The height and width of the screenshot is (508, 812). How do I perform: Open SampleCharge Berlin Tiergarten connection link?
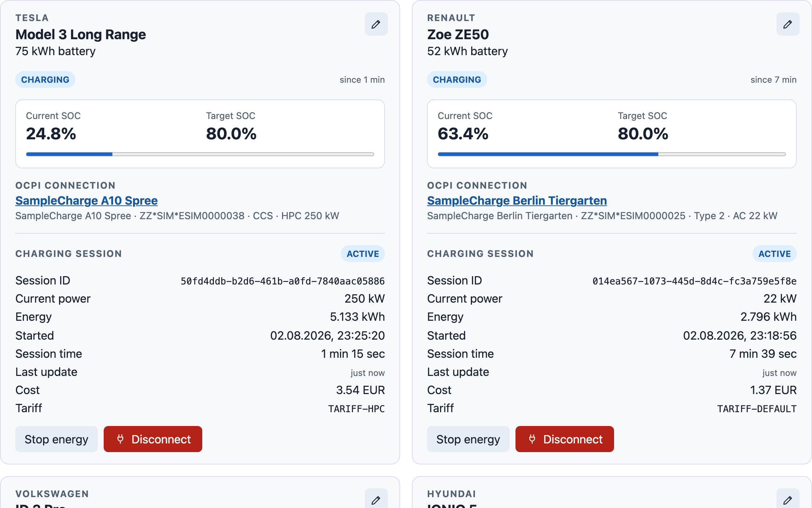(517, 201)
